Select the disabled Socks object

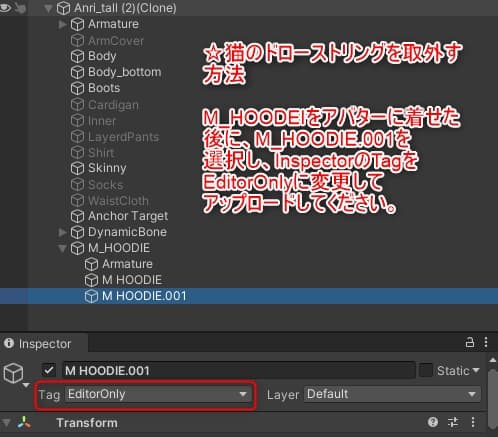(106, 185)
